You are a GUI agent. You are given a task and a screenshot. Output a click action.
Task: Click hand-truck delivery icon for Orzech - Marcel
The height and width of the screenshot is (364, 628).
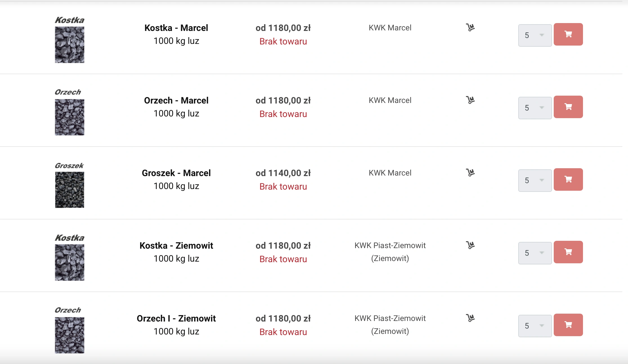470,100
